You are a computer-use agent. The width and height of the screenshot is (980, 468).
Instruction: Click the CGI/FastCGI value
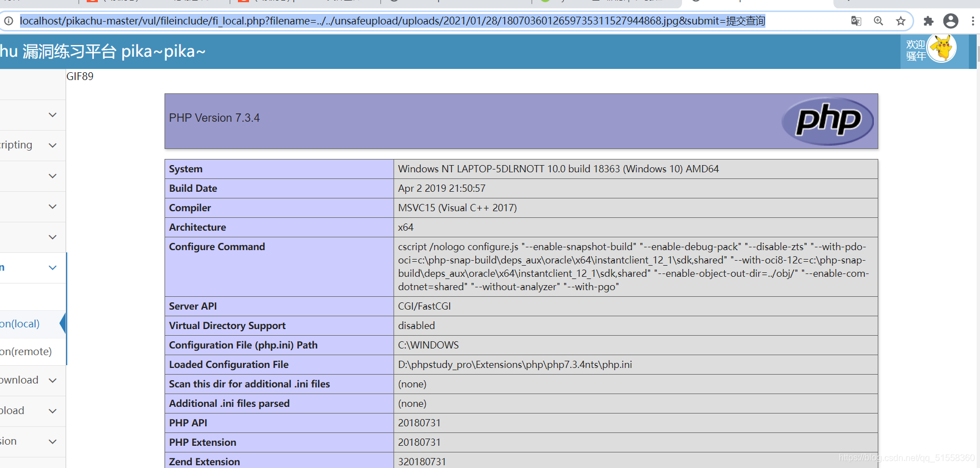(x=424, y=306)
